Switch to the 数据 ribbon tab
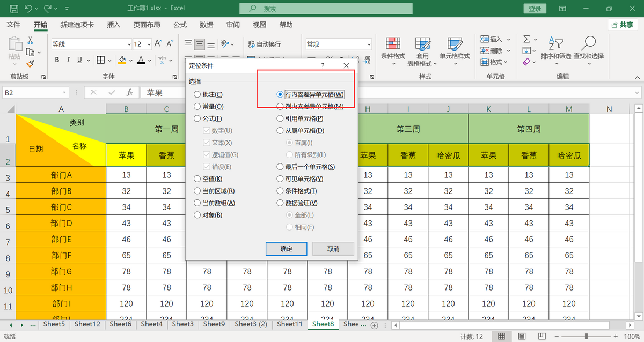The width and height of the screenshot is (644, 342). click(x=207, y=25)
